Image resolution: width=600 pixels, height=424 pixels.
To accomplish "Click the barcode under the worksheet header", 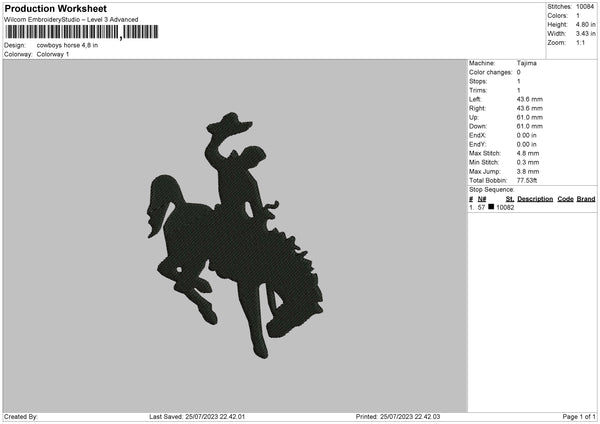I will coord(82,32).
